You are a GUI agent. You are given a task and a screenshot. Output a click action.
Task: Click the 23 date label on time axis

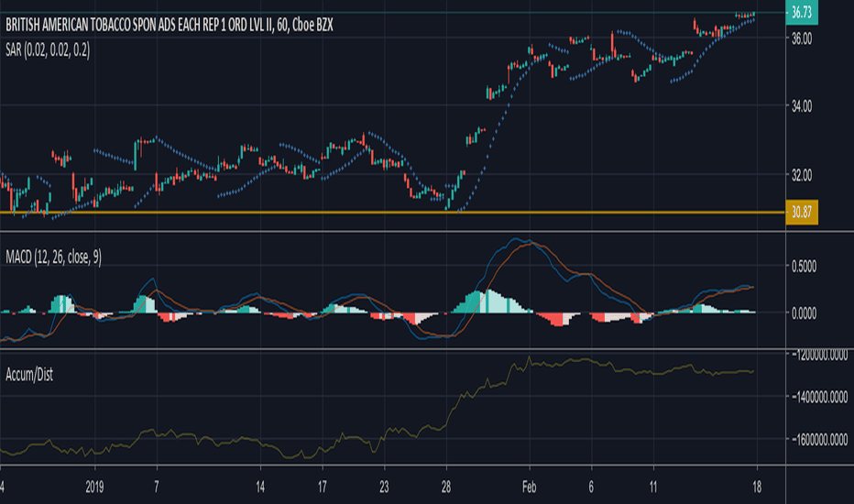pos(384,488)
